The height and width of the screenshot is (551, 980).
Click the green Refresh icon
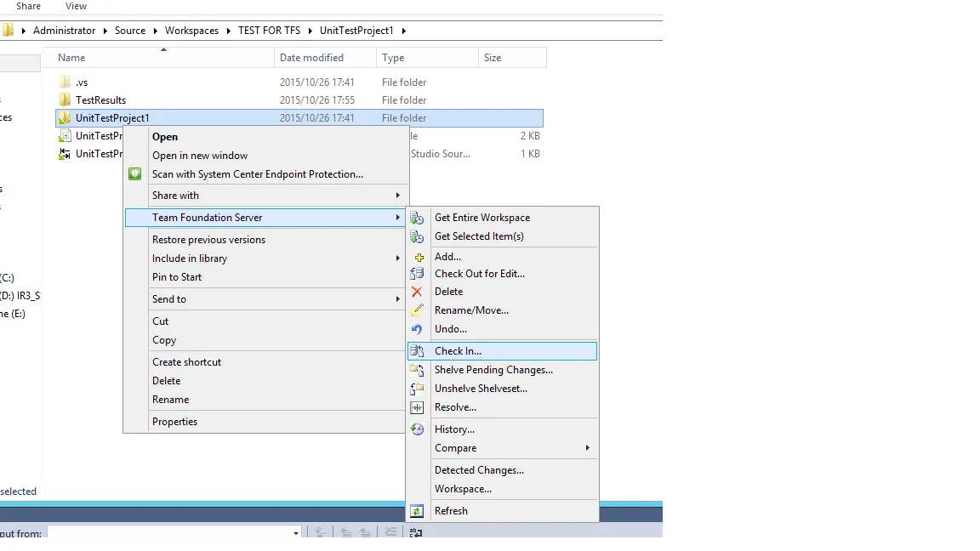click(417, 511)
